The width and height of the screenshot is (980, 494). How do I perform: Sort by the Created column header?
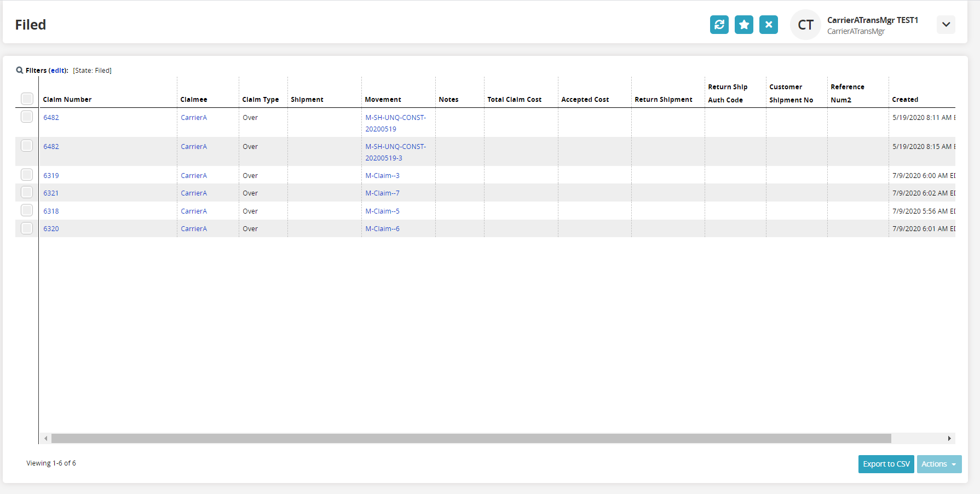click(904, 100)
